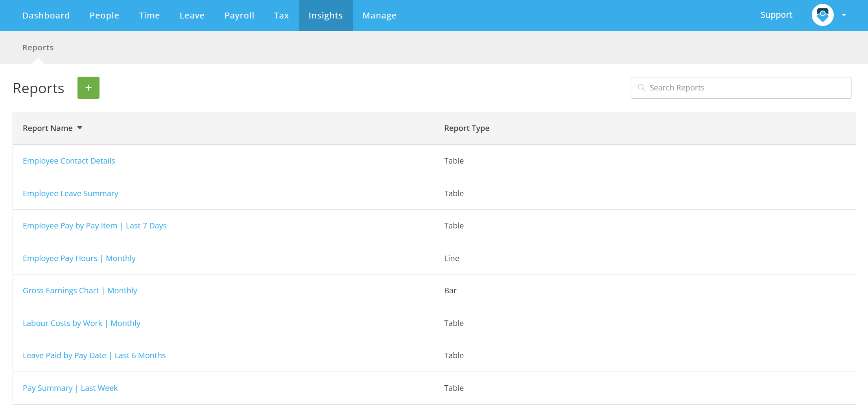Open the Payroll menu
The width and height of the screenshot is (868, 416).
click(239, 15)
